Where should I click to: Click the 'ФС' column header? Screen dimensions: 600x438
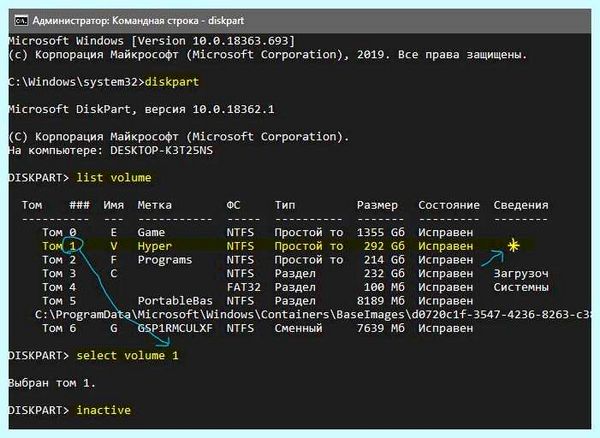point(233,205)
